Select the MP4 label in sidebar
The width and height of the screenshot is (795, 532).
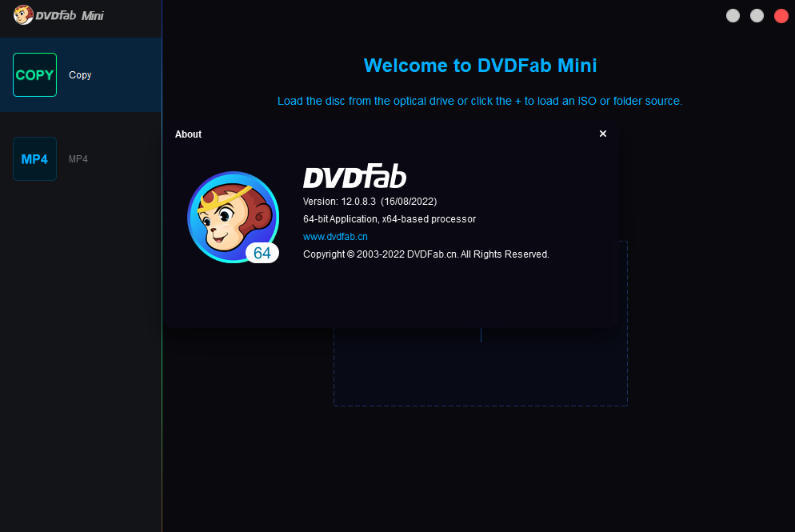coord(78,159)
